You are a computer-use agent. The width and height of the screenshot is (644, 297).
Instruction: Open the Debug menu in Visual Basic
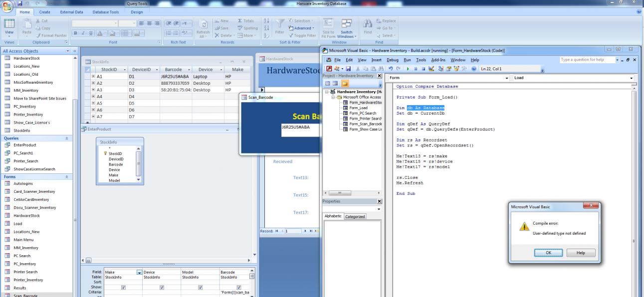[393, 60]
